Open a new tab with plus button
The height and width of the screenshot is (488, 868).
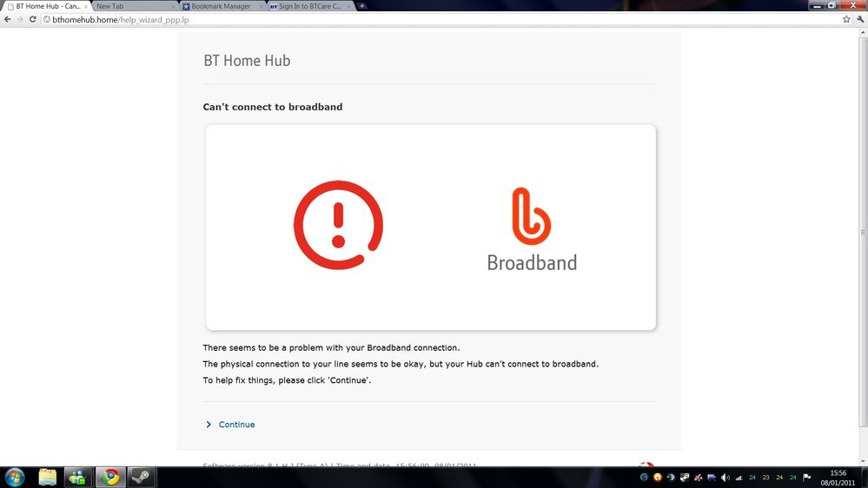362,6
